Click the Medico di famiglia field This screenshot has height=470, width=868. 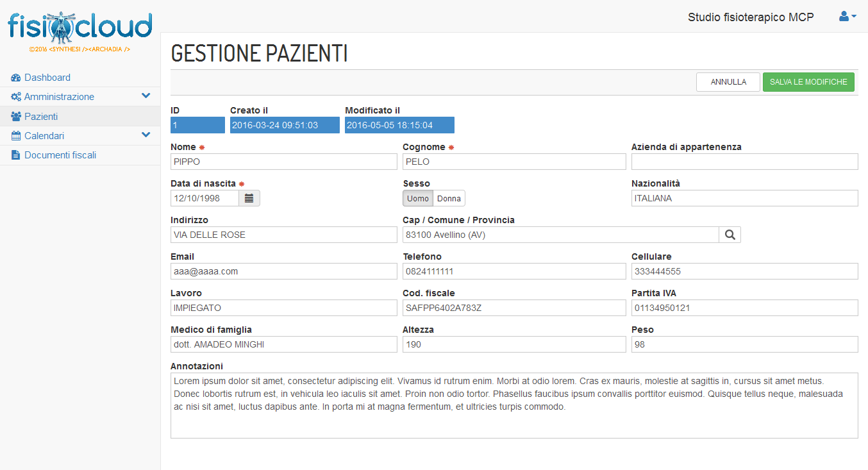284,344
